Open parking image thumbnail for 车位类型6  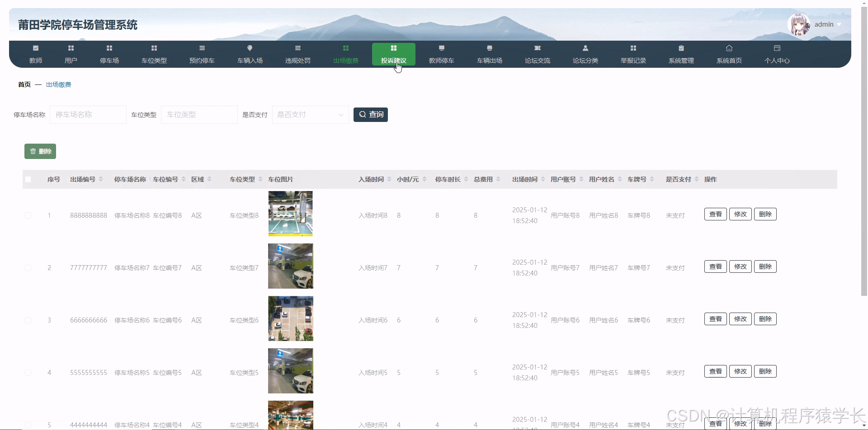[x=291, y=318]
